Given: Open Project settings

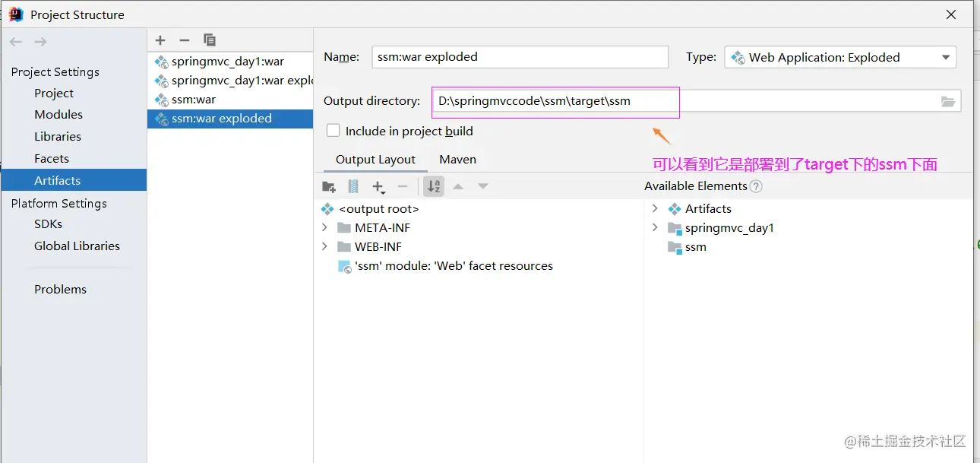Looking at the screenshot, I should tap(54, 93).
